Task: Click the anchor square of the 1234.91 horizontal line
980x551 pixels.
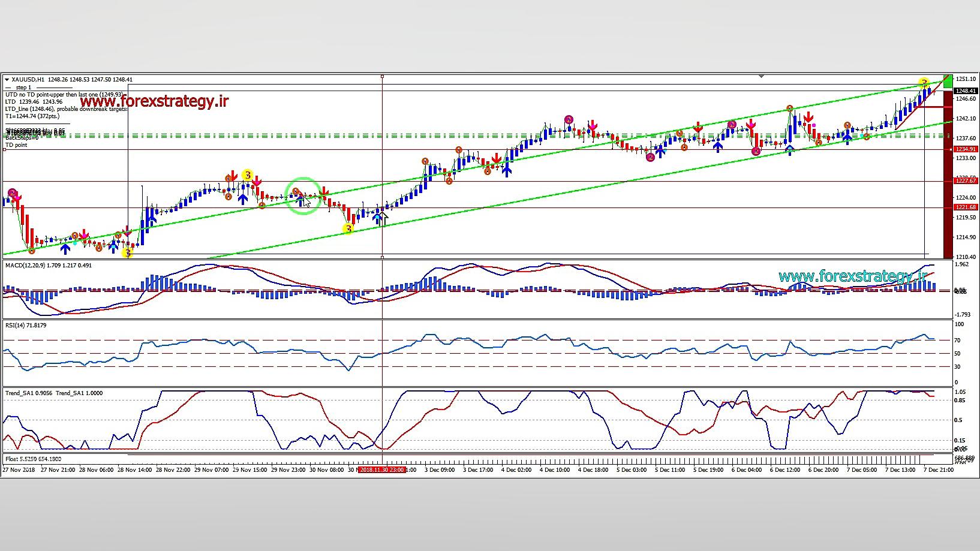Action: point(5,149)
